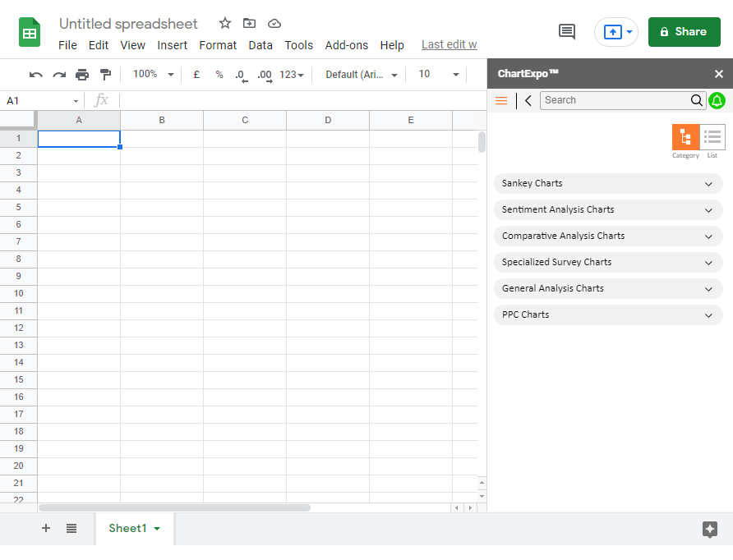Open the zoom 100% dropdown
This screenshot has width=733, height=560.
(154, 74)
